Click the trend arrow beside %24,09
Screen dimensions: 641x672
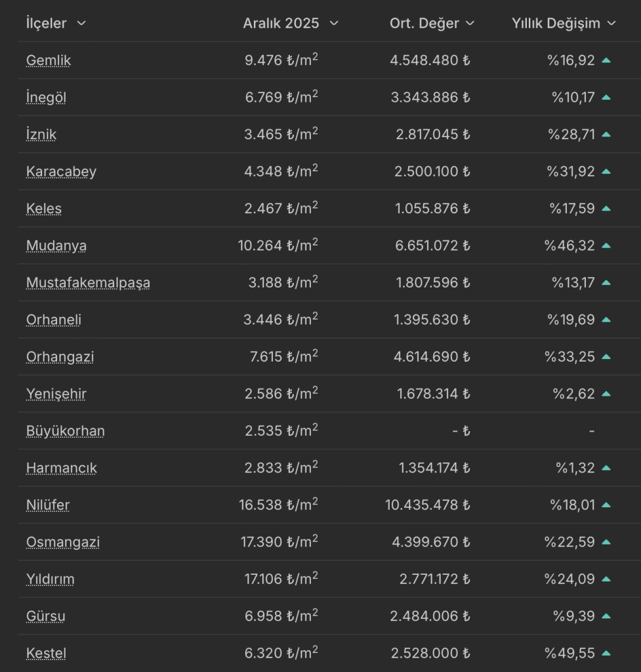tap(606, 579)
